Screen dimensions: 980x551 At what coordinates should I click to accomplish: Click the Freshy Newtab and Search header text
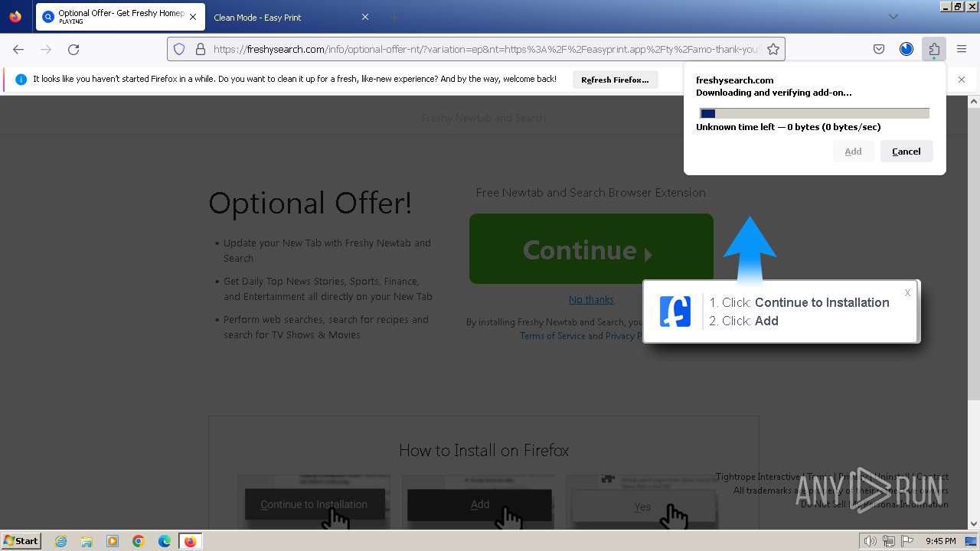click(484, 118)
